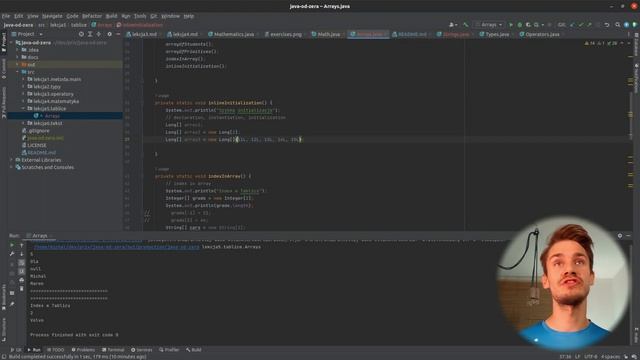Image resolution: width=640 pixels, height=360 pixels.
Task: Click the Clear All trash icon in the Run console
Action: pos(22,289)
